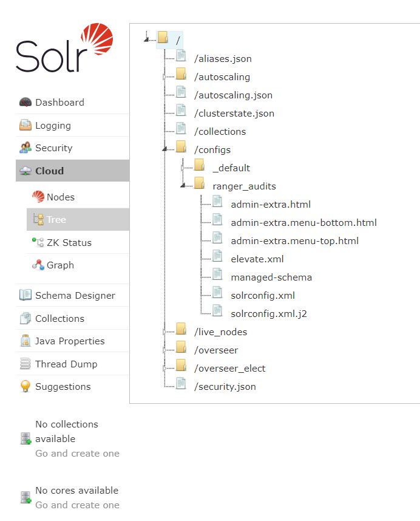Image resolution: width=420 pixels, height=521 pixels.
Task: Open solrconfig.xml file node
Action: tap(263, 295)
